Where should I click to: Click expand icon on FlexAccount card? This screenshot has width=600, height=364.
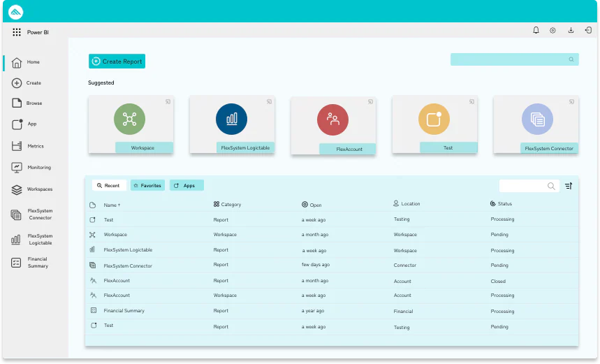click(370, 102)
